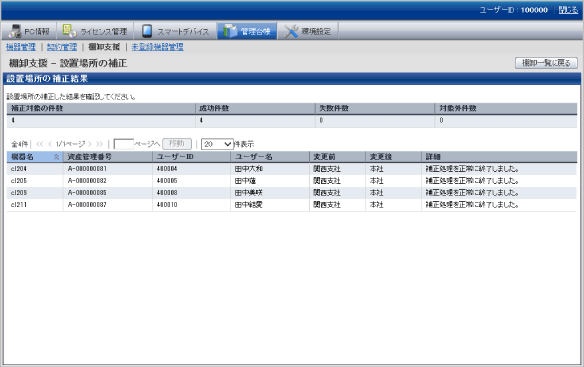Click the 全4件 total count text
The image size is (584, 367).
click(19, 144)
